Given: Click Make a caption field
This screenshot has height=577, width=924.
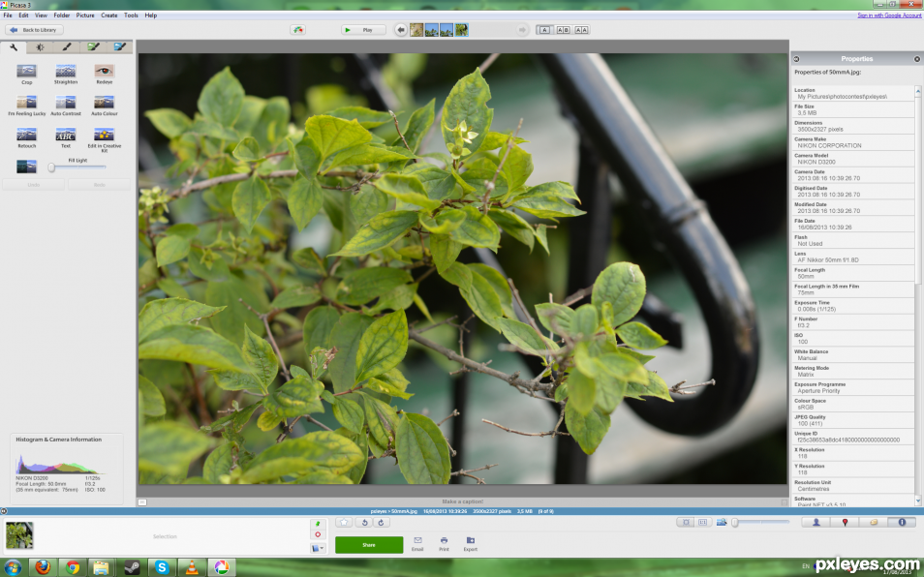Looking at the screenshot, I should [x=463, y=501].
